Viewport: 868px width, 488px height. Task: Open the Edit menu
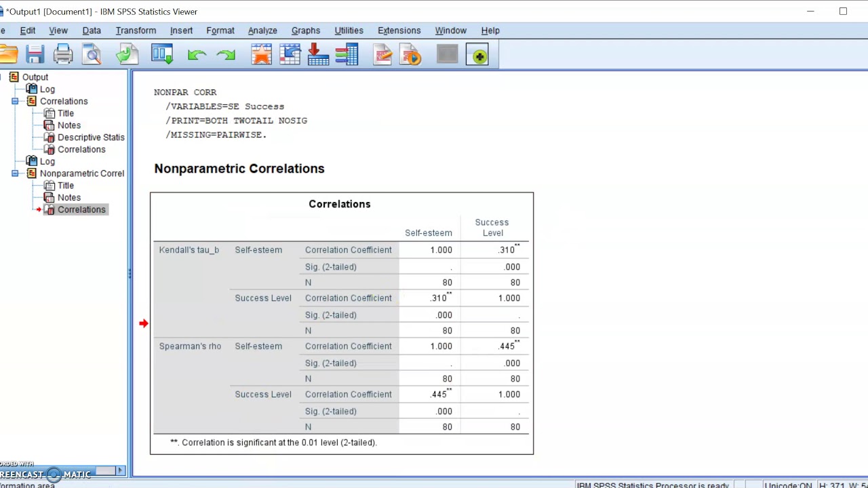28,30
